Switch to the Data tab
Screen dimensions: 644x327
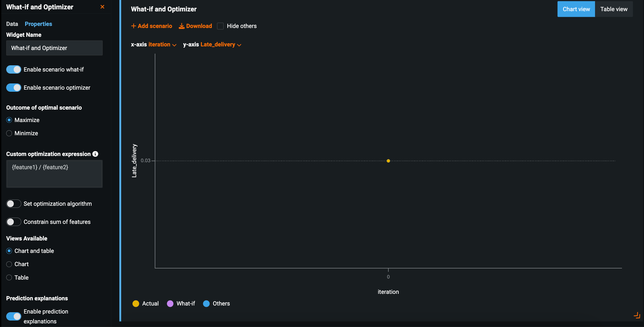point(12,24)
